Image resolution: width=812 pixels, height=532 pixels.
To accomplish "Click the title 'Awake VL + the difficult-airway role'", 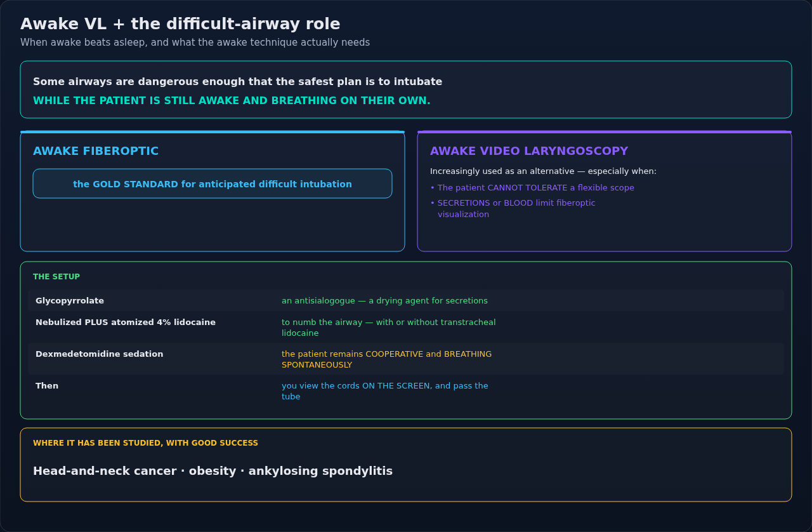I will point(180,24).
